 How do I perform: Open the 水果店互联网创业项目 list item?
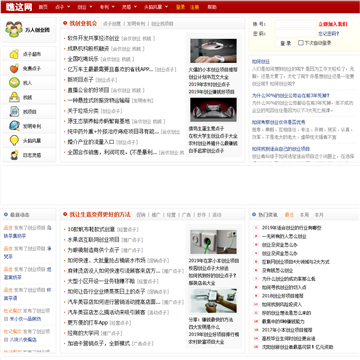point(93,239)
